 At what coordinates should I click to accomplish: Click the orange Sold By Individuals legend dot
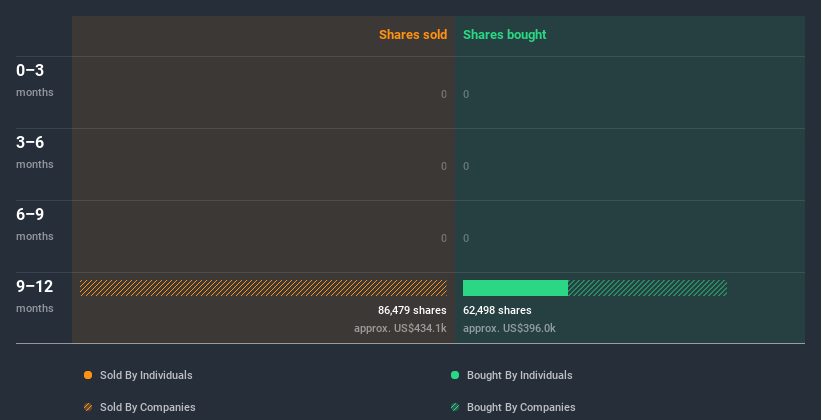(x=88, y=375)
